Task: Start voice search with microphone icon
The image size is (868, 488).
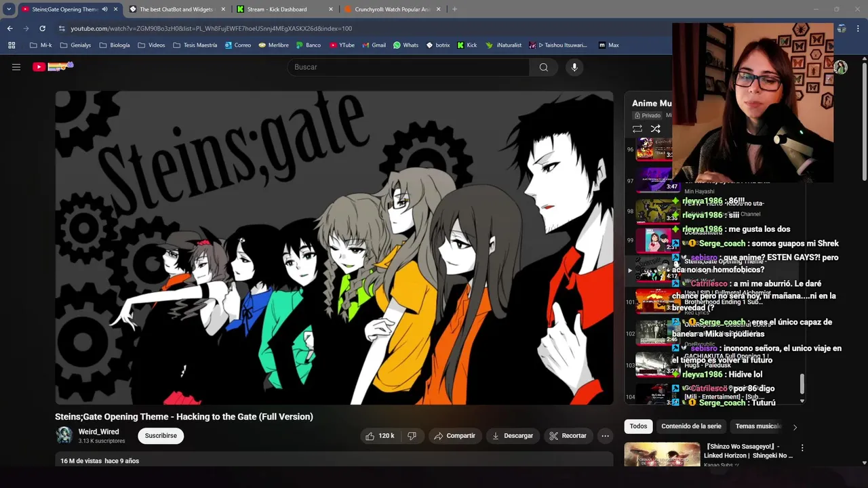Action: pyautogui.click(x=574, y=67)
